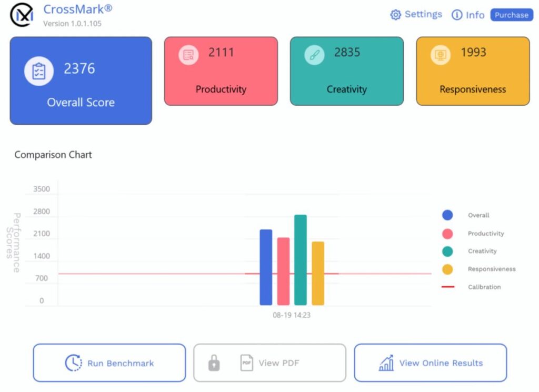
Task: Toggle the Responsiveness legend yellow swatch
Action: coord(447,269)
